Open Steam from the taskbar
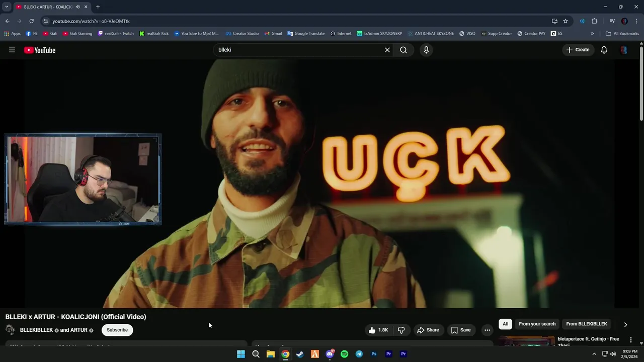Viewport: 644px width, 362px height. [x=300, y=354]
